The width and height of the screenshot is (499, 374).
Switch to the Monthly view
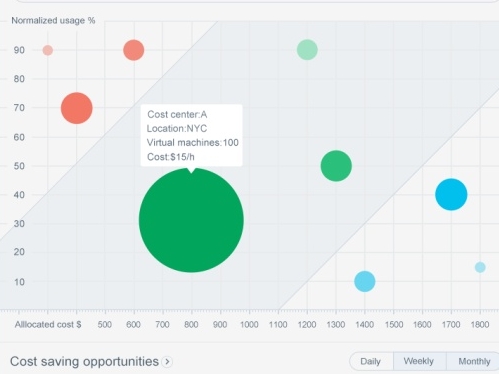[473, 361]
